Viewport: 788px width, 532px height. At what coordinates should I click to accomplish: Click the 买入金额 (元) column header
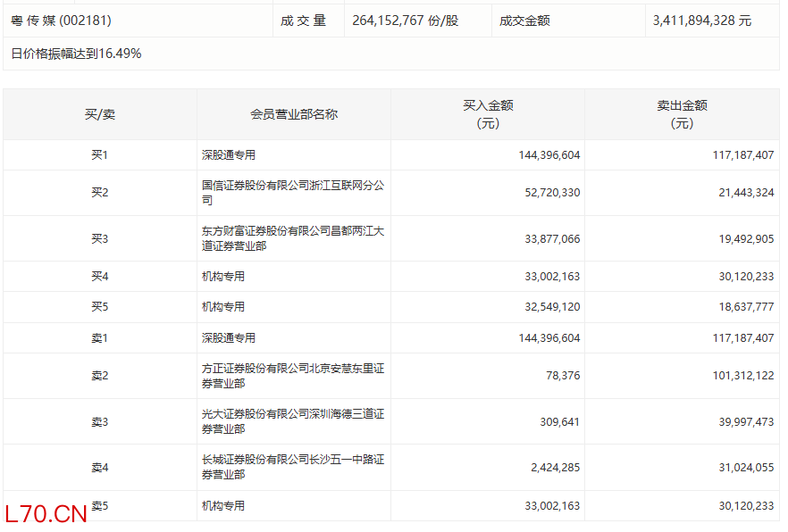[488, 114]
